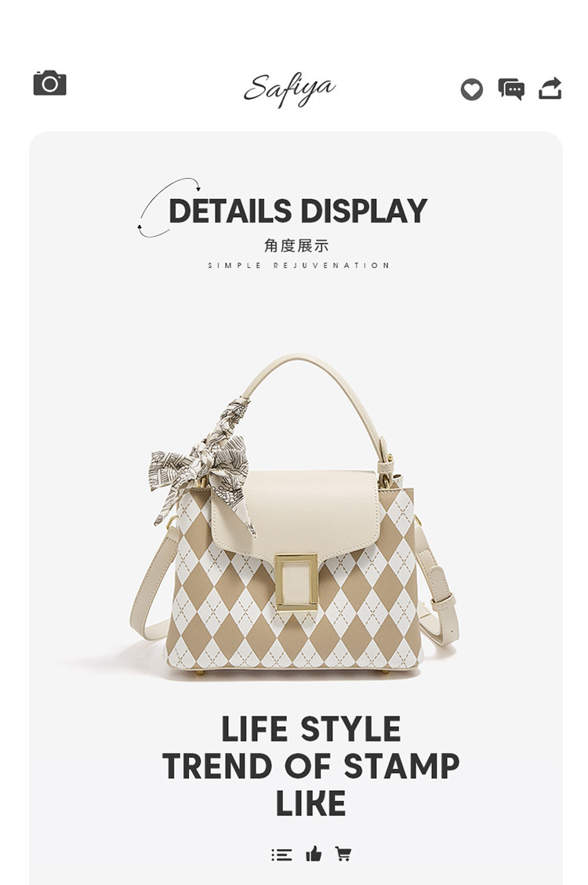Click the LIKE text line
This screenshot has width=588, height=885.
tap(311, 803)
